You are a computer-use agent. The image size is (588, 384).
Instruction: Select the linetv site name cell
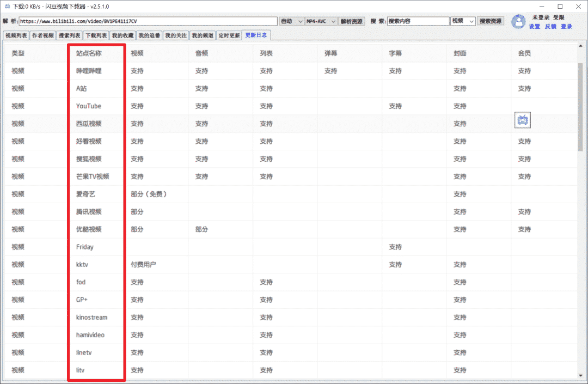[84, 353]
